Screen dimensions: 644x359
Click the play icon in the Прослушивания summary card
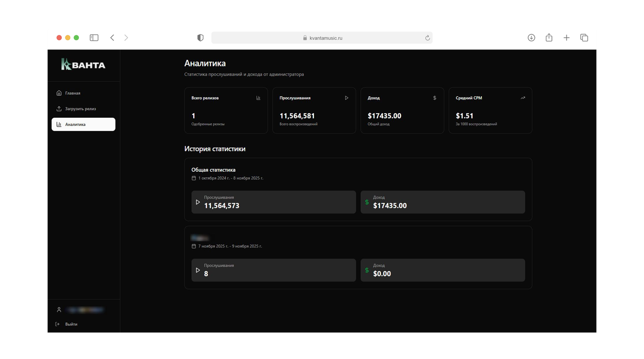[x=346, y=98]
